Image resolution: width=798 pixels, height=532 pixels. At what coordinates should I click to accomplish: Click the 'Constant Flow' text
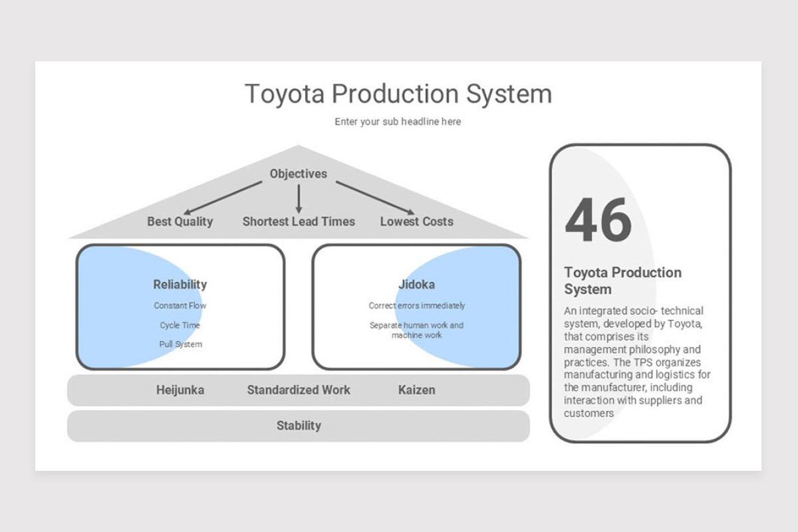click(180, 306)
